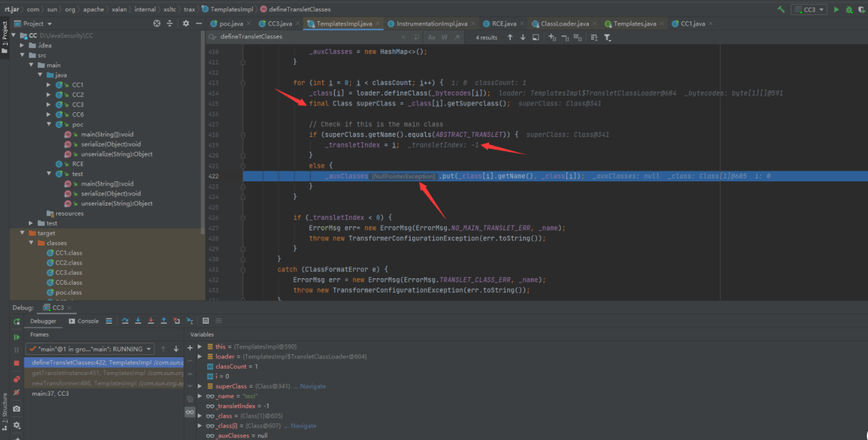The height and width of the screenshot is (440, 868).
Task: Select the Debugger tab
Action: point(44,321)
